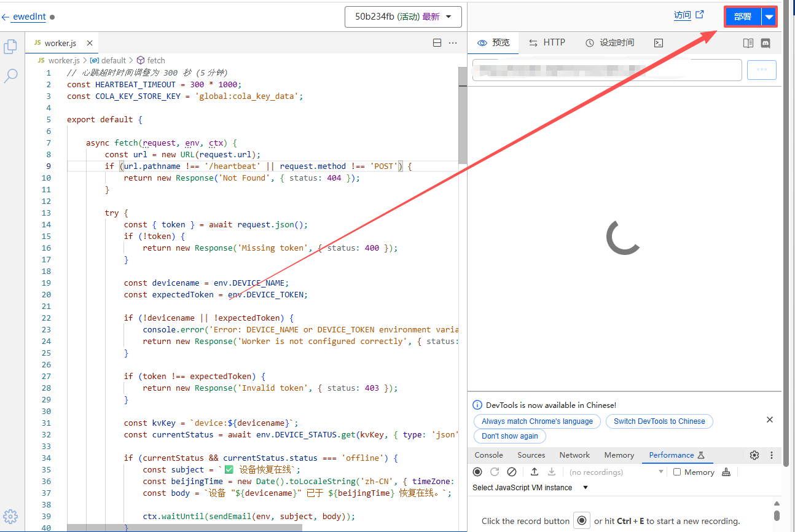This screenshot has width=795, height=532.
Task: Click the collect garbage broom icon
Action: 727,472
